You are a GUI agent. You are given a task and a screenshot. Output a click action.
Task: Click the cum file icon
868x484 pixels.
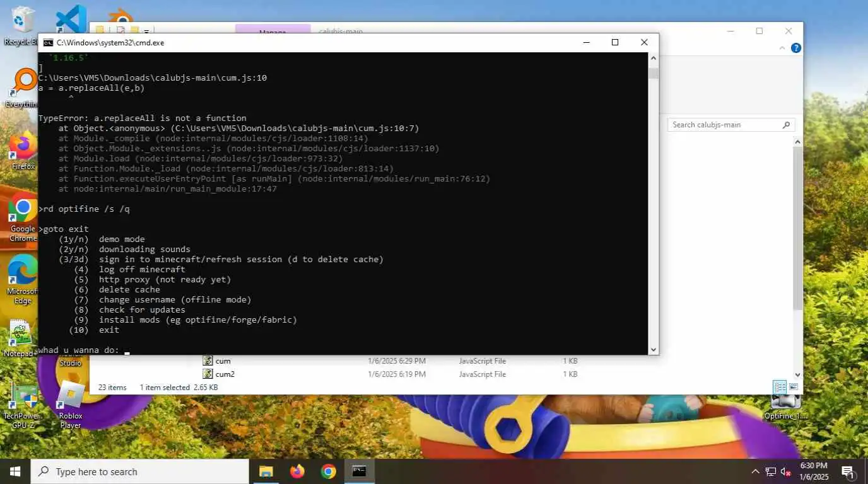(208, 361)
